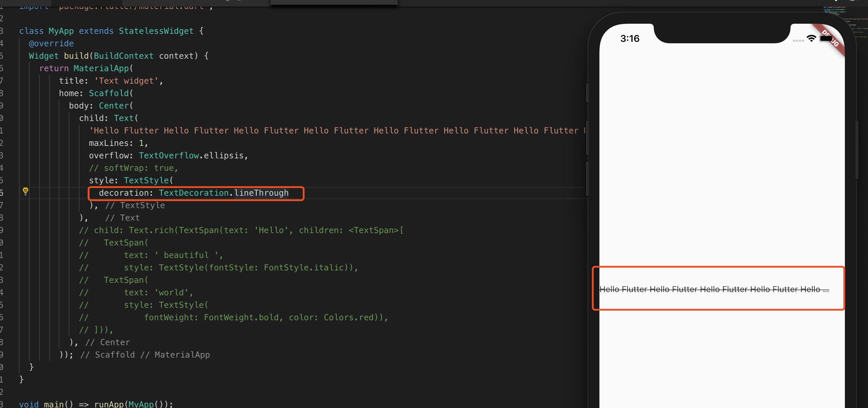Click the MaterialApp constructor after return
Image resolution: width=868 pixels, height=408 pixels.
[x=101, y=68]
